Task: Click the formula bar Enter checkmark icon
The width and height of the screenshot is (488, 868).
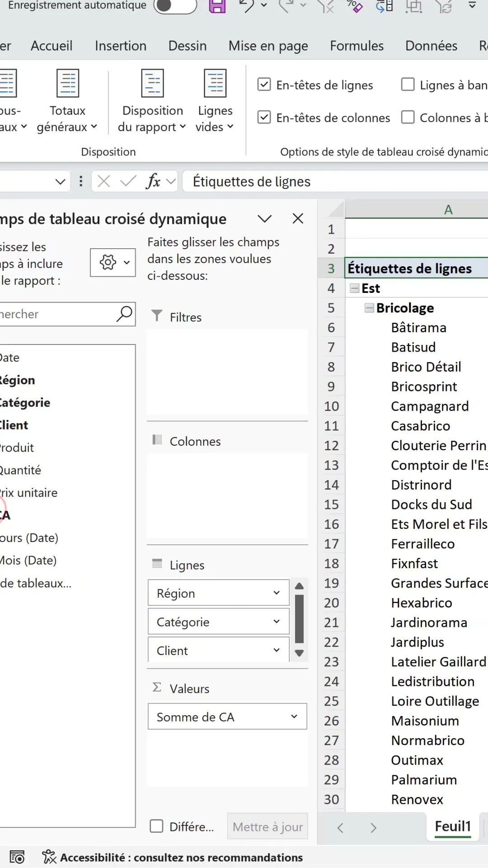Action: click(x=128, y=181)
